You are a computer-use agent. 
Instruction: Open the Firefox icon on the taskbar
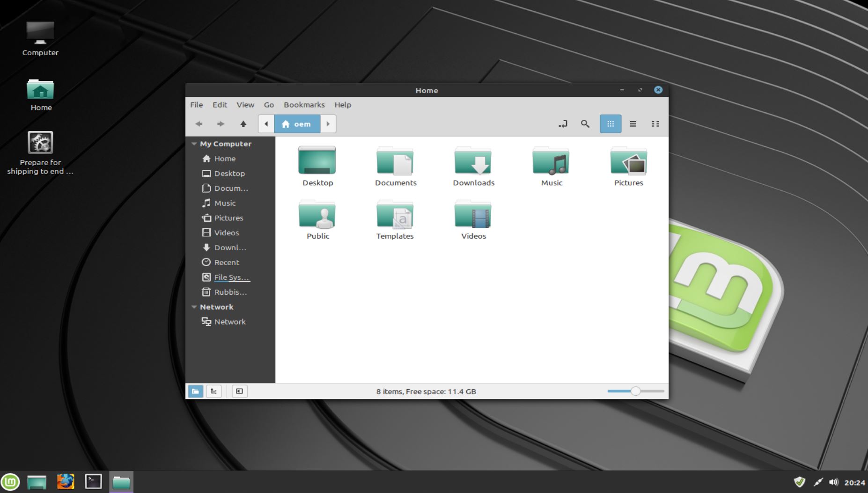(x=65, y=481)
